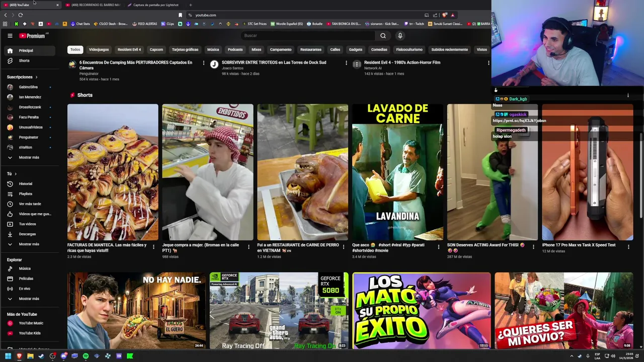644x362 pixels.
Task: Open options menu for Jeque compra short
Action: click(x=249, y=247)
